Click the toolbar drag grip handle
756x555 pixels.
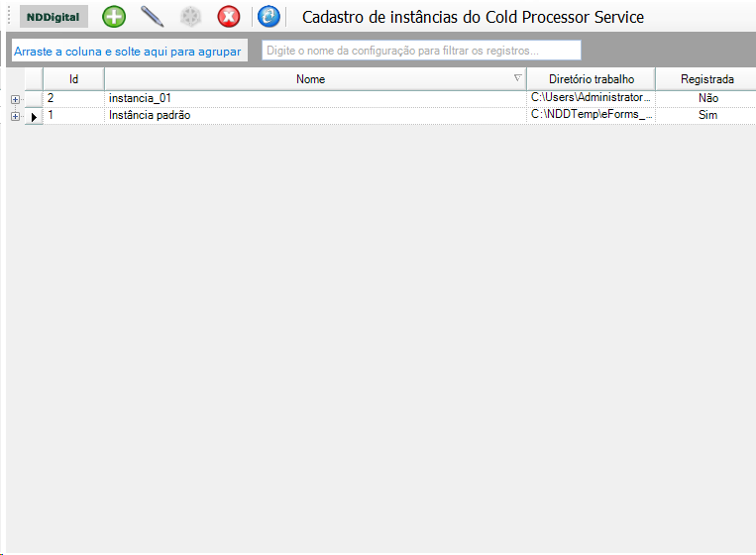(x=9, y=16)
